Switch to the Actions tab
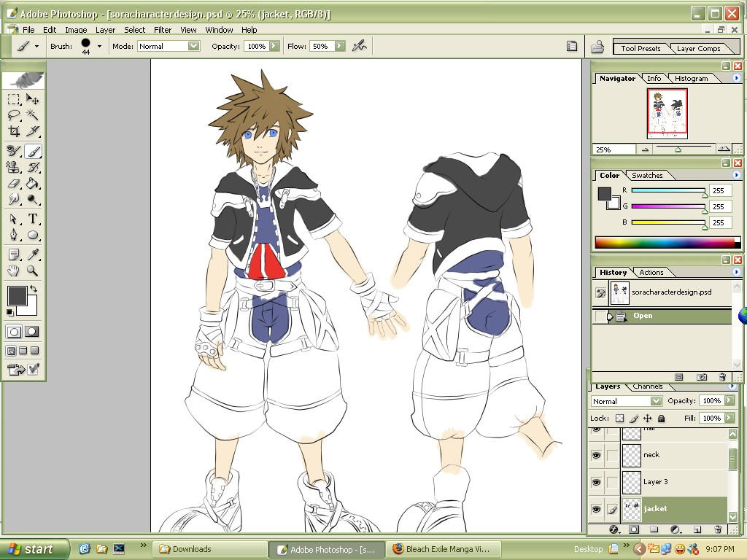The width and height of the screenshot is (747, 560). point(651,273)
